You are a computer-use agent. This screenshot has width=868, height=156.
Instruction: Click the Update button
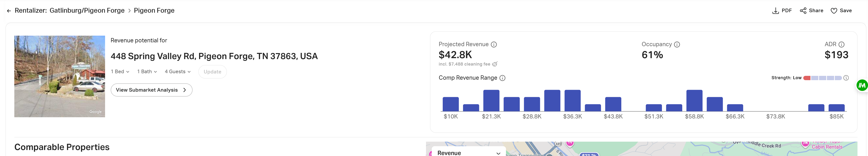[x=212, y=72]
